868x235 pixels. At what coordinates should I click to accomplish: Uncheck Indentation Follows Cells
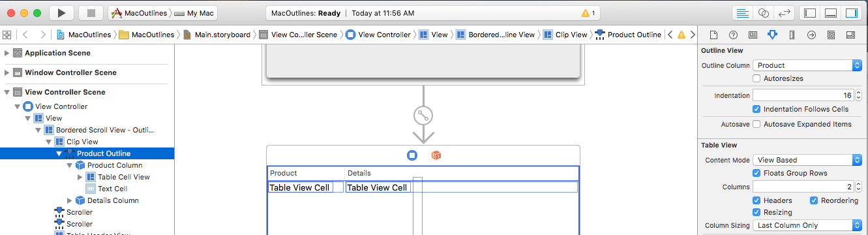[756, 109]
